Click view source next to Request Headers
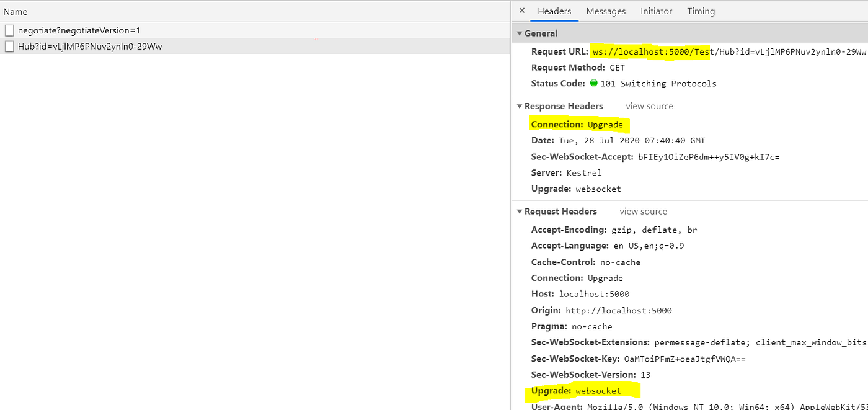The height and width of the screenshot is (410, 868). 643,211
